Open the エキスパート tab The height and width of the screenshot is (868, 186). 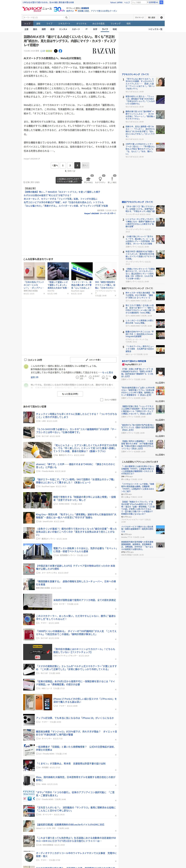[x=64, y=24]
